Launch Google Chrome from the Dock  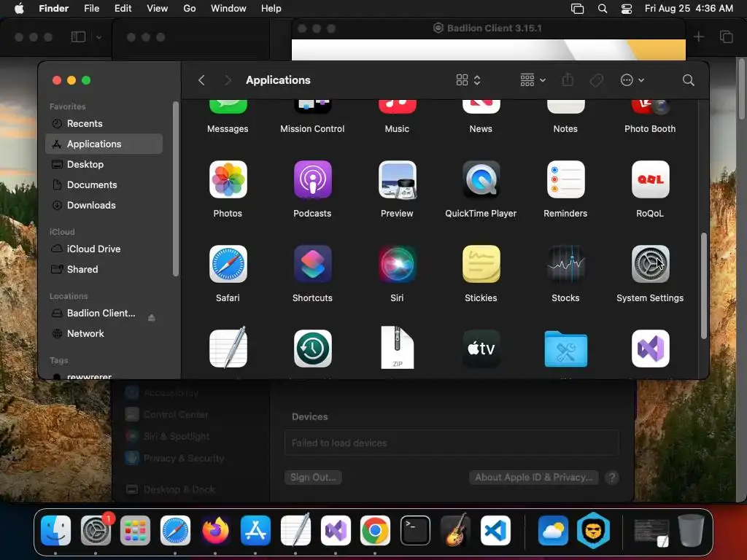(375, 530)
